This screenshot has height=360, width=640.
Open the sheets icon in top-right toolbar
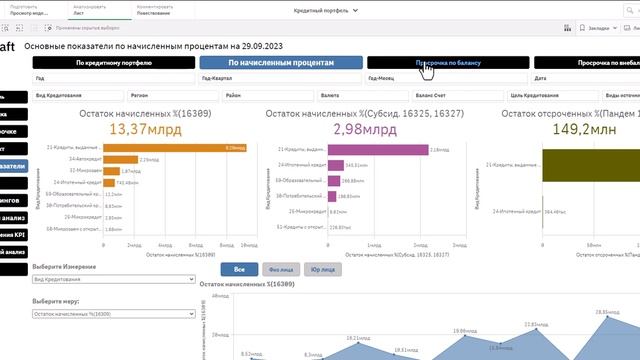[x=627, y=28]
